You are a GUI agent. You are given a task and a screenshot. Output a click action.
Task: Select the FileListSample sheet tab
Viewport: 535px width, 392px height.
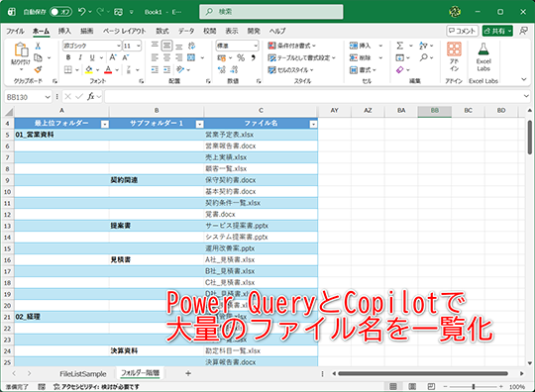(83, 374)
